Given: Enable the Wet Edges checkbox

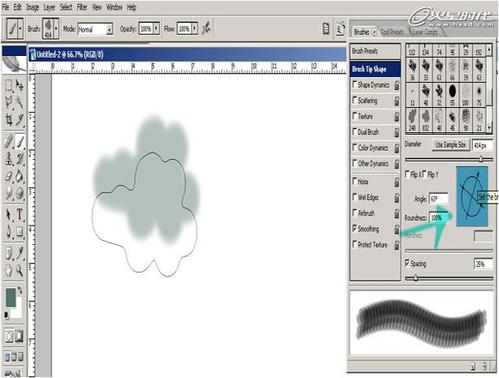Looking at the screenshot, I should (355, 197).
